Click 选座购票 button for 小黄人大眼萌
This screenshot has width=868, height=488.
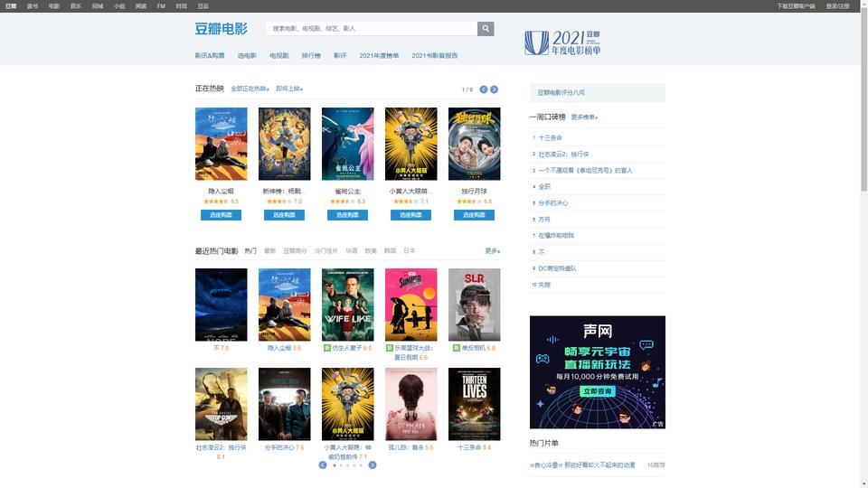[410, 215]
